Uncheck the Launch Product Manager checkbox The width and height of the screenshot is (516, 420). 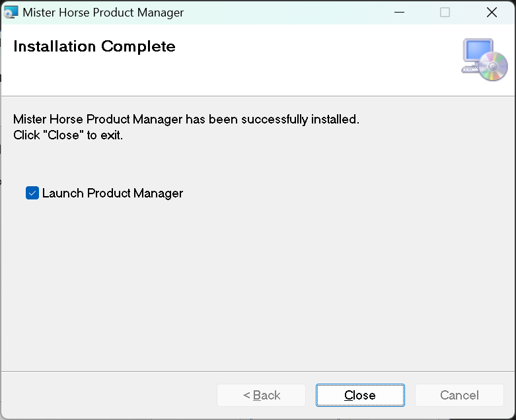32,193
